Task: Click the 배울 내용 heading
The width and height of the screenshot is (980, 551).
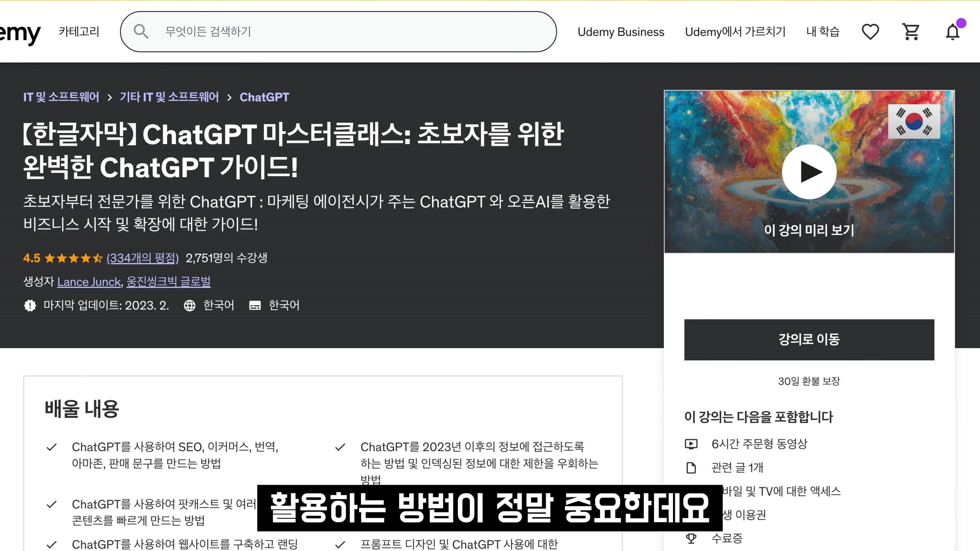Action: point(82,409)
